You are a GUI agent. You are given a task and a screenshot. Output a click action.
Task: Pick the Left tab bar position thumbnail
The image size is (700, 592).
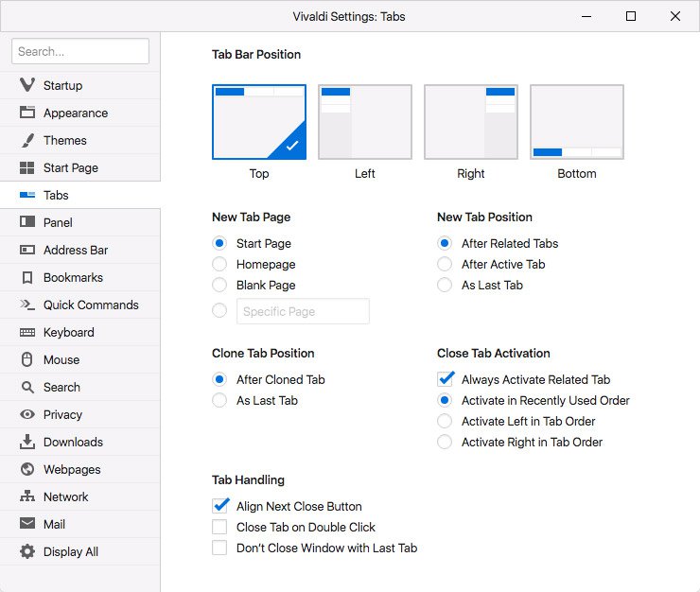[364, 122]
